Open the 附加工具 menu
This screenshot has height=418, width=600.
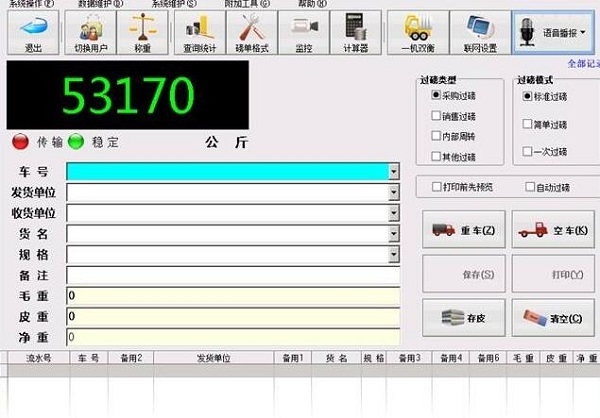coord(247,3)
